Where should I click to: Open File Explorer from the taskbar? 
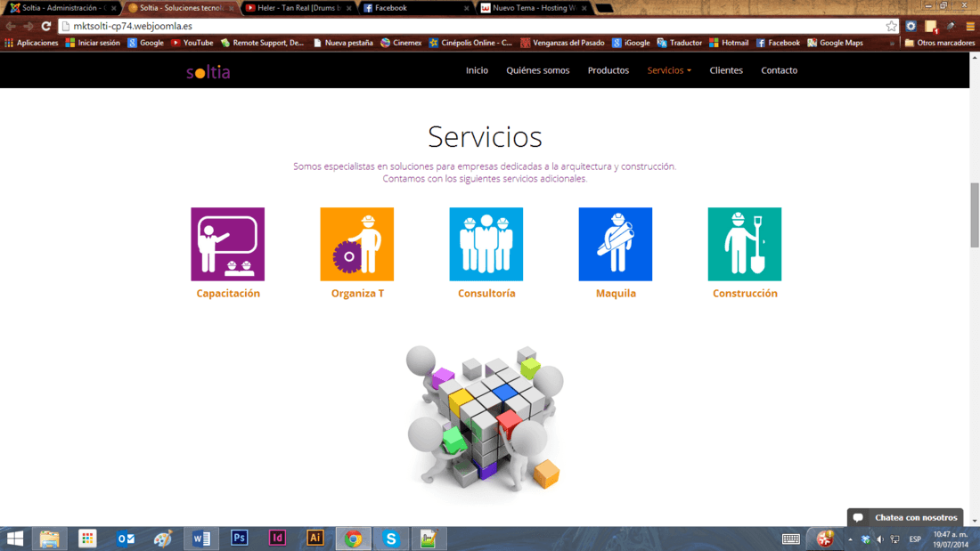click(x=49, y=538)
